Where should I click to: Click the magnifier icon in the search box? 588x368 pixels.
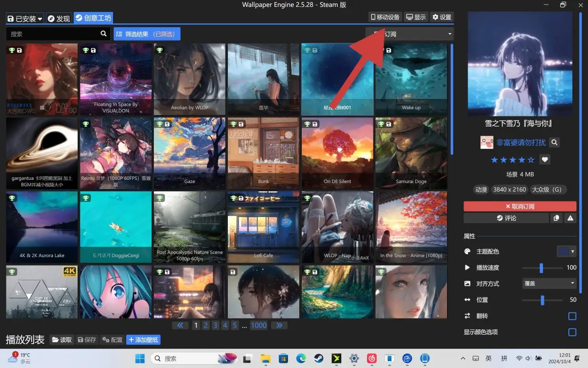(104, 34)
